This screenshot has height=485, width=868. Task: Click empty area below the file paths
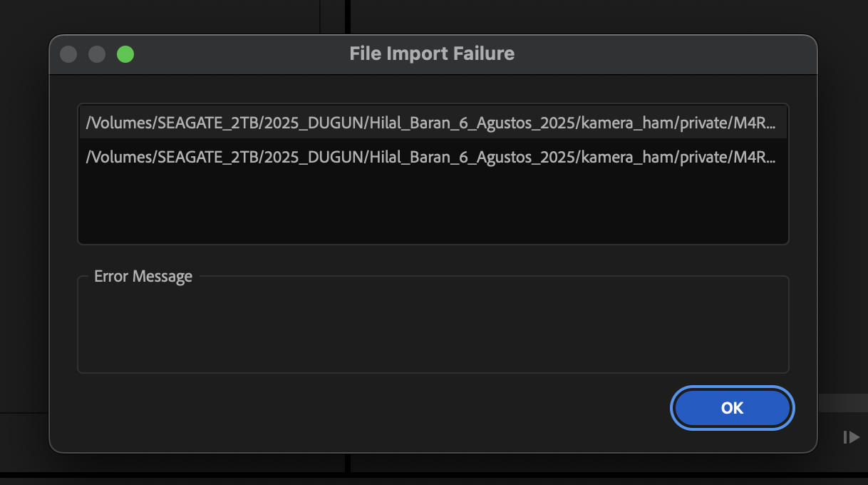click(x=433, y=207)
